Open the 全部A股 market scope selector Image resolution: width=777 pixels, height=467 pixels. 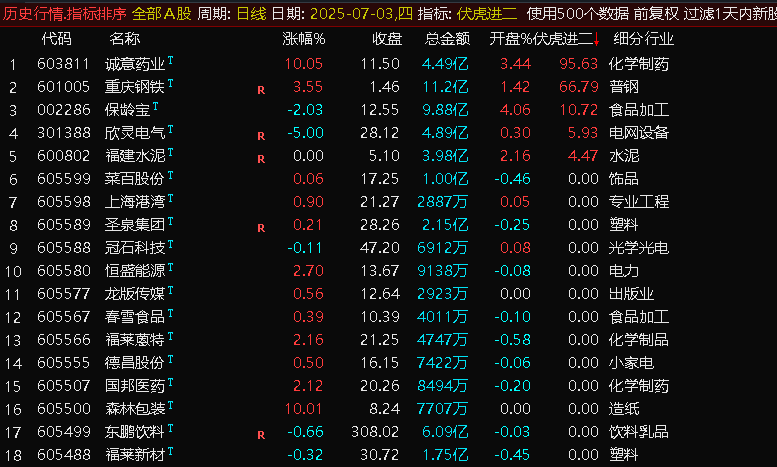click(x=163, y=14)
